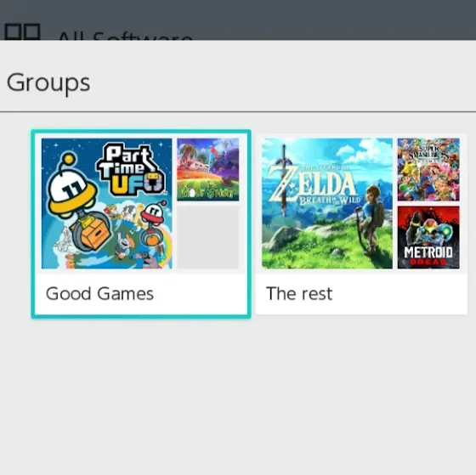
Task: Click the dark header bar at the top
Action: (238, 20)
